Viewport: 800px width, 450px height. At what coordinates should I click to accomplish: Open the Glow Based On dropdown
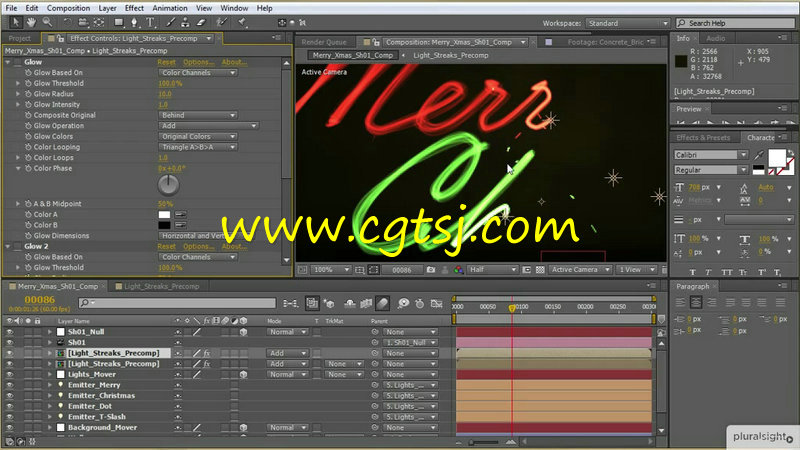point(197,73)
